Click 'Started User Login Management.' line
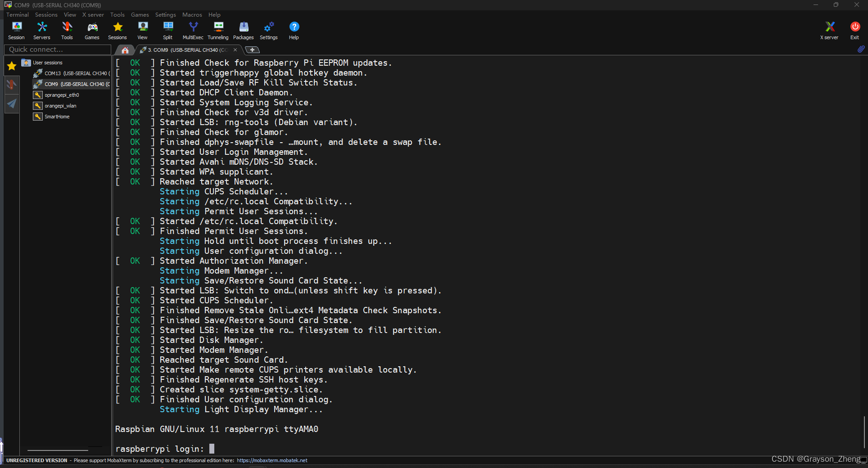This screenshot has width=868, height=468. pos(234,152)
